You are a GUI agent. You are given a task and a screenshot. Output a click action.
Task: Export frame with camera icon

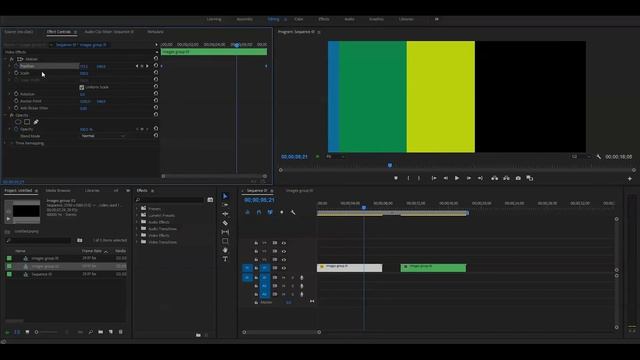pyautogui.click(x=518, y=178)
